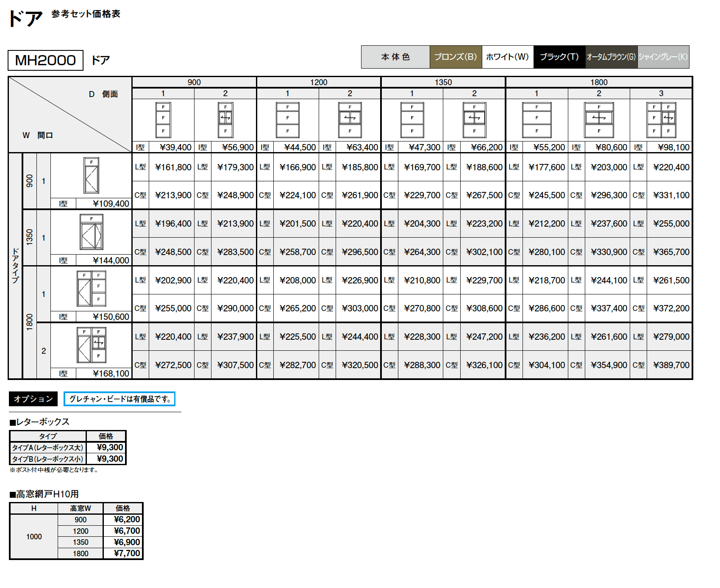Image resolution: width=720 pixels, height=588 pixels.
Task: Click the オプション label
Action: coord(33,399)
